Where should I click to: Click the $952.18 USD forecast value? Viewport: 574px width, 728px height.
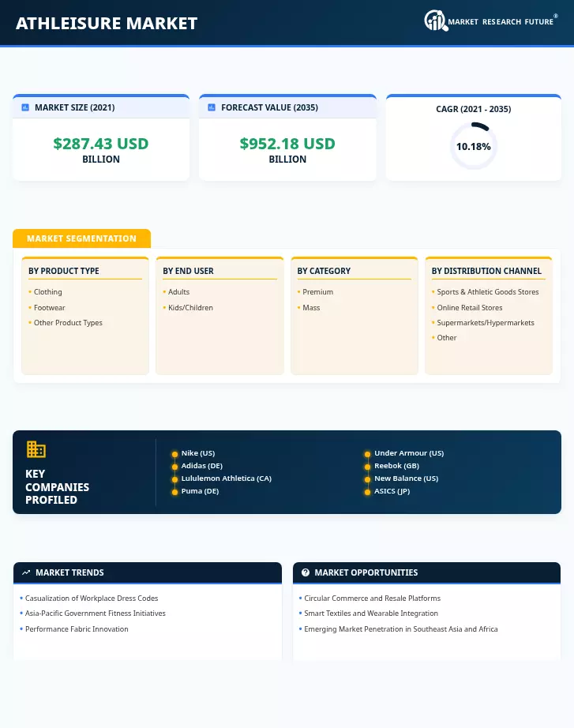click(x=287, y=144)
